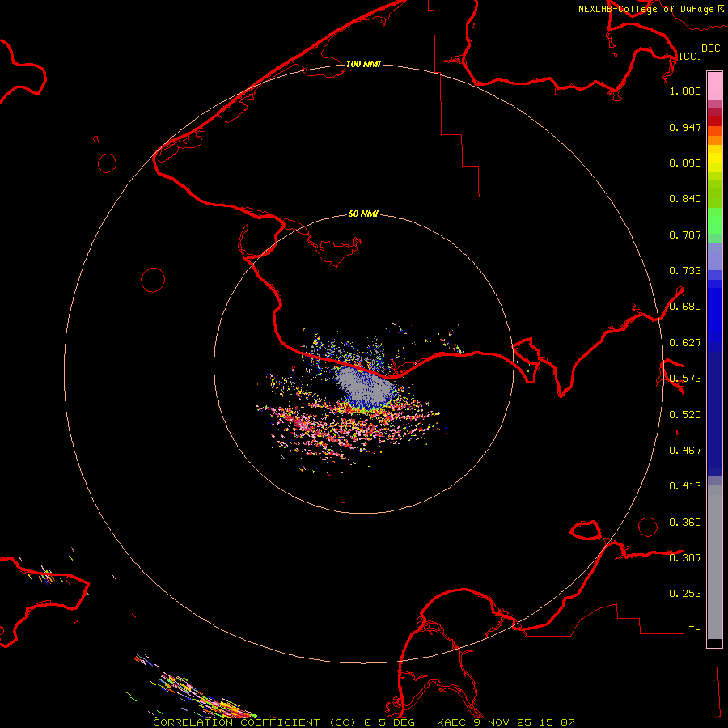Screen dimensions: 728x728
Task: Click the 0.467 scale value
Action: 685,451
